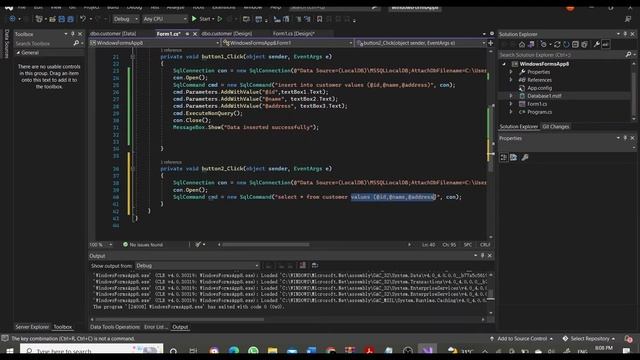Switch to Data Tools Operations tab
640x360 pixels.
click(115, 327)
